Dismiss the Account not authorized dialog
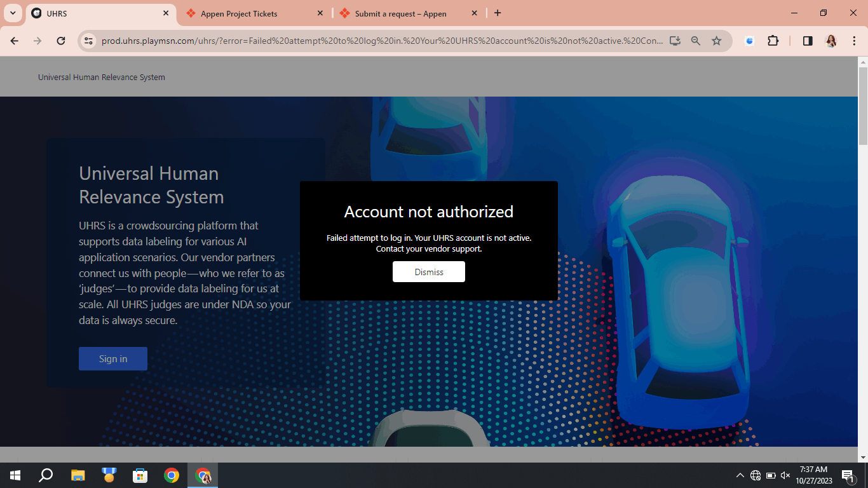 [428, 271]
